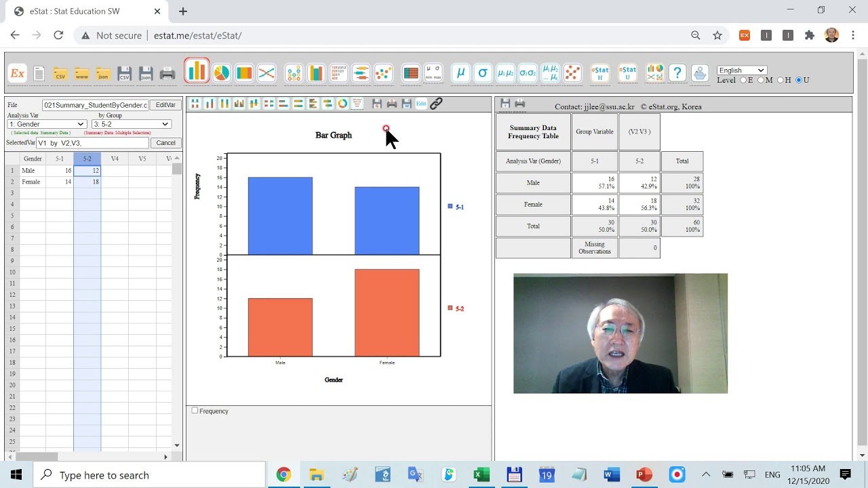
Task: Select level E radio button
Action: [743, 80]
